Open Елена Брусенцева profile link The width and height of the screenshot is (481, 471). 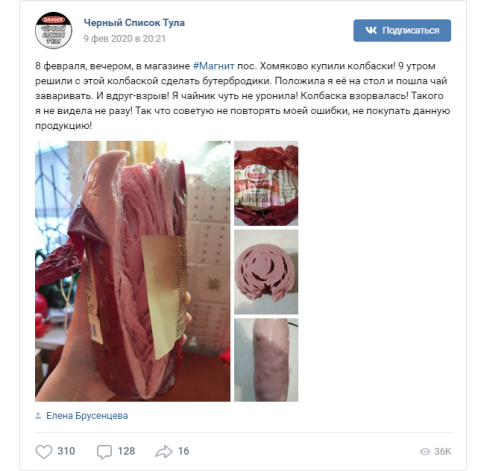pos(87,416)
